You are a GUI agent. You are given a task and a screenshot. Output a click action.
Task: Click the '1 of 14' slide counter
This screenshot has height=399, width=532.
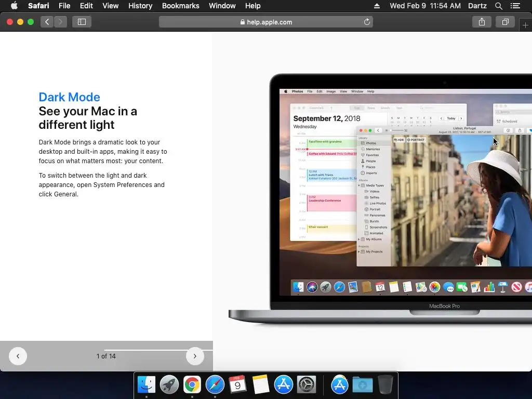coord(106,356)
